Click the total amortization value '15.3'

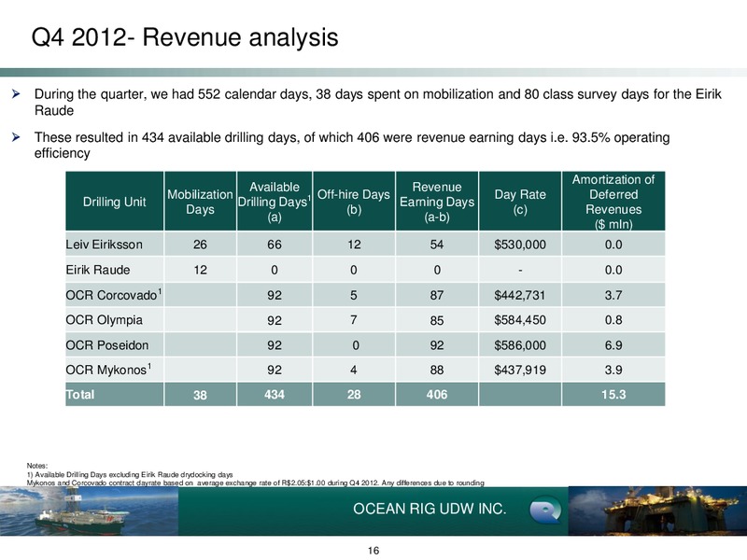[x=613, y=394]
